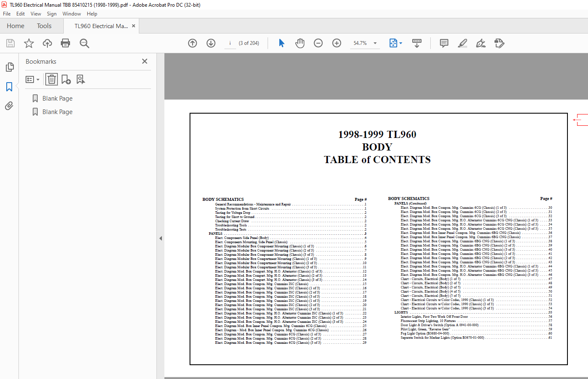Click the Fit page view icon
588x379 pixels.
point(393,43)
